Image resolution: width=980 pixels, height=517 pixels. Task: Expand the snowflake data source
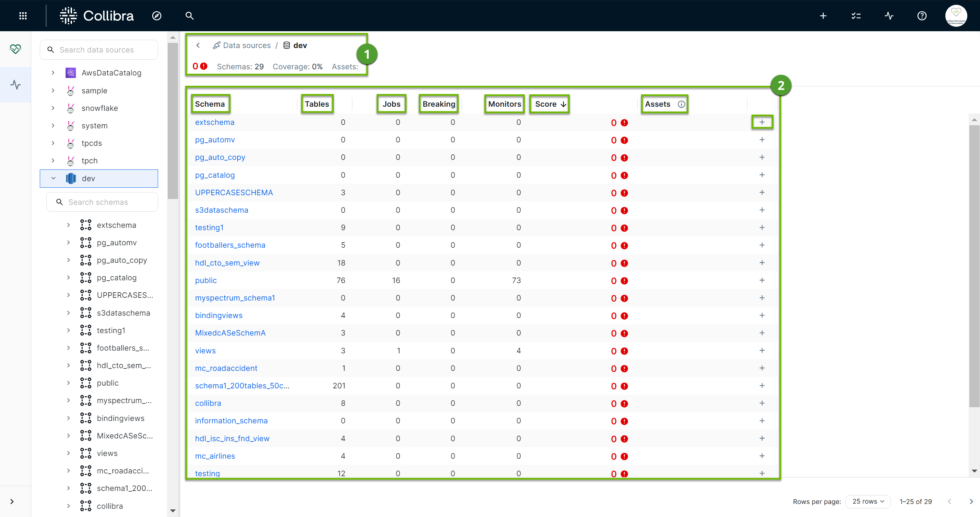[53, 108]
